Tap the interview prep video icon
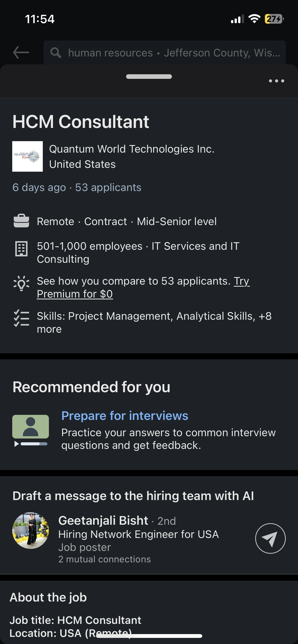This screenshot has height=644, width=298. [x=31, y=430]
